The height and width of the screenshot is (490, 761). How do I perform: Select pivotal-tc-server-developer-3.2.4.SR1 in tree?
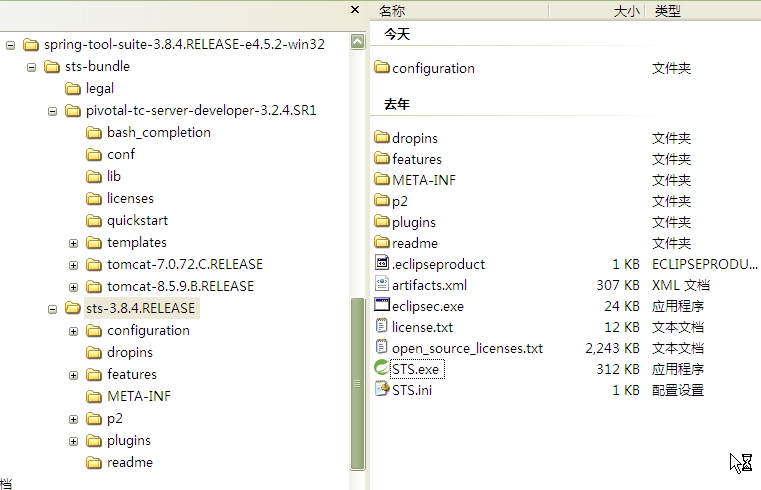pos(201,111)
